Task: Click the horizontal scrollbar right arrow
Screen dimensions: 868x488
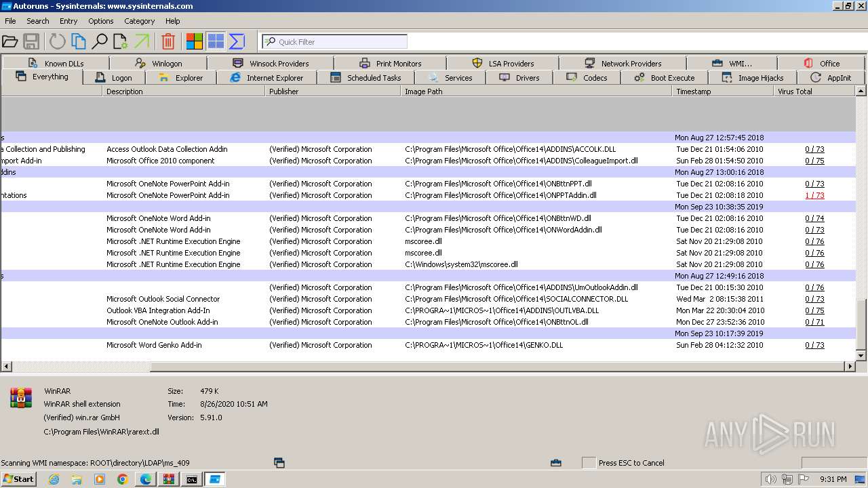Action: coord(850,366)
